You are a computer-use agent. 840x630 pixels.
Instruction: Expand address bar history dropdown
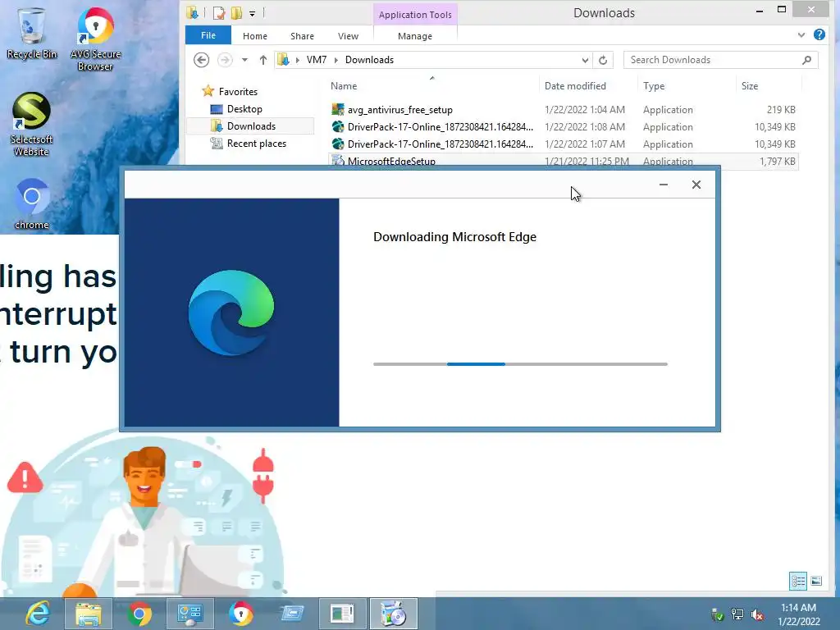585,60
